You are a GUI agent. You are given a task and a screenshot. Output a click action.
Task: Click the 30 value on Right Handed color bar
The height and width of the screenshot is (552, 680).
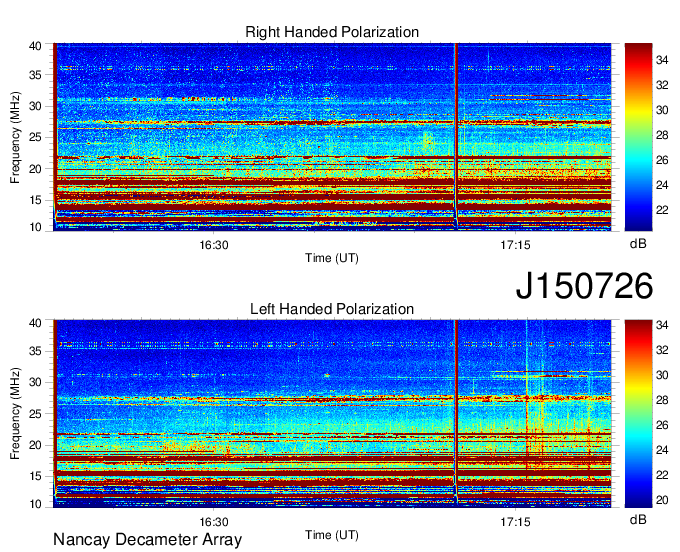click(x=662, y=110)
